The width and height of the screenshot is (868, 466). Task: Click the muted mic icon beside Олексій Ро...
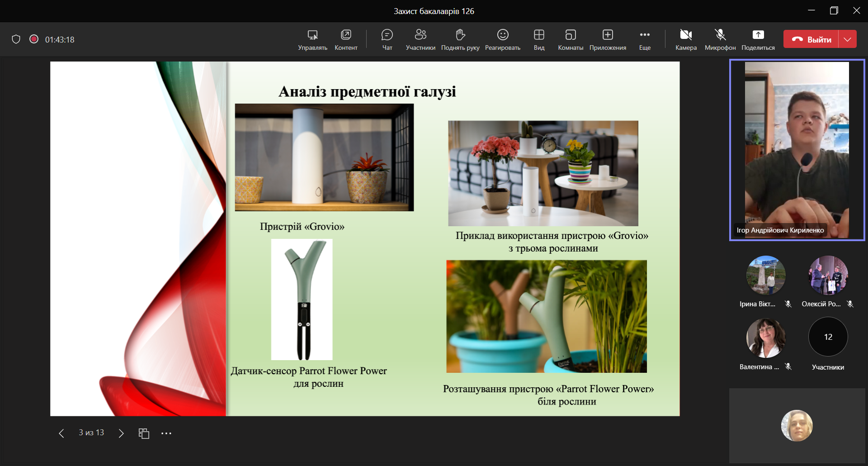(x=850, y=304)
